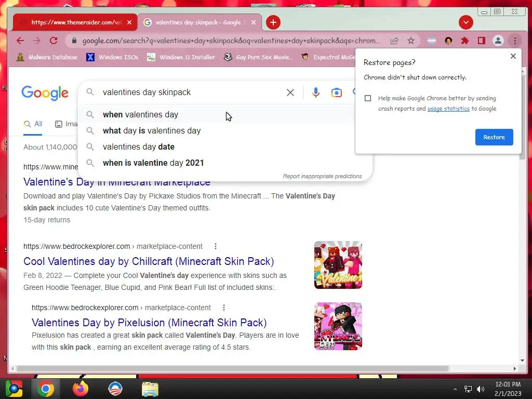The height and width of the screenshot is (399, 532).
Task: Open the Malware Database bookmark
Action: [47, 57]
